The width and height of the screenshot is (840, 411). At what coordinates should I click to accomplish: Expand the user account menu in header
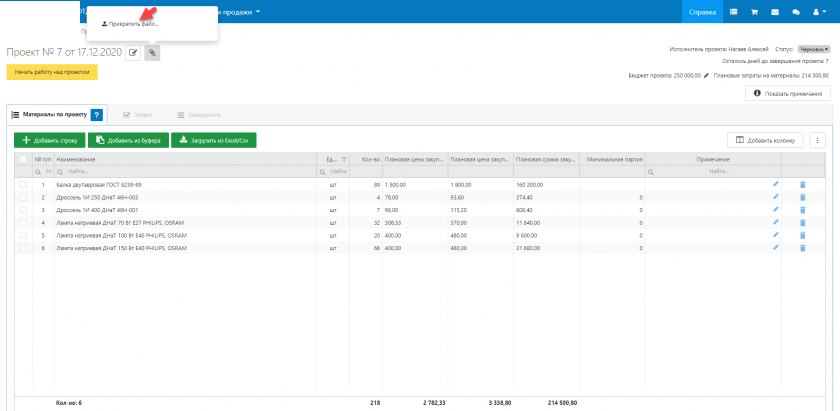coord(817,12)
